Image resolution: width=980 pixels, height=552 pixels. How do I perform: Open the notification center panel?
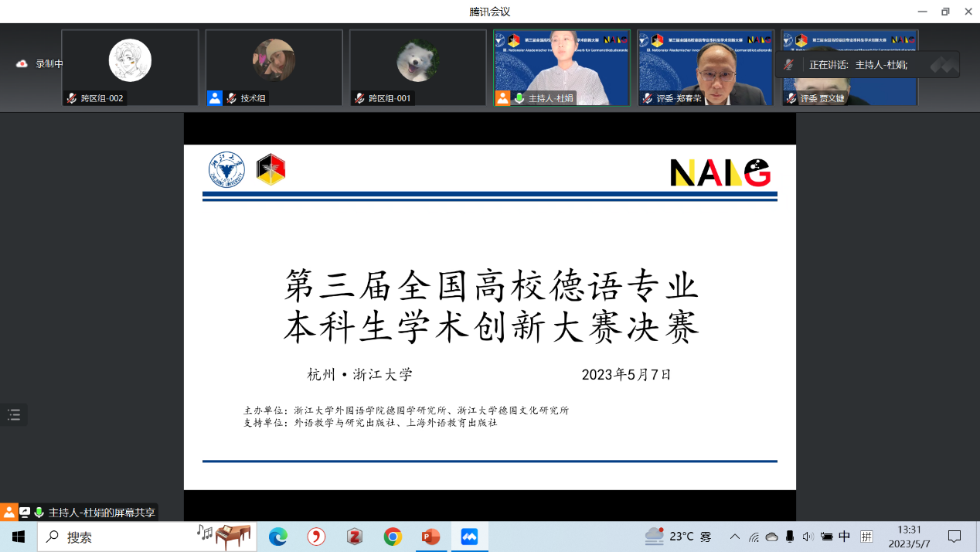pos(954,537)
